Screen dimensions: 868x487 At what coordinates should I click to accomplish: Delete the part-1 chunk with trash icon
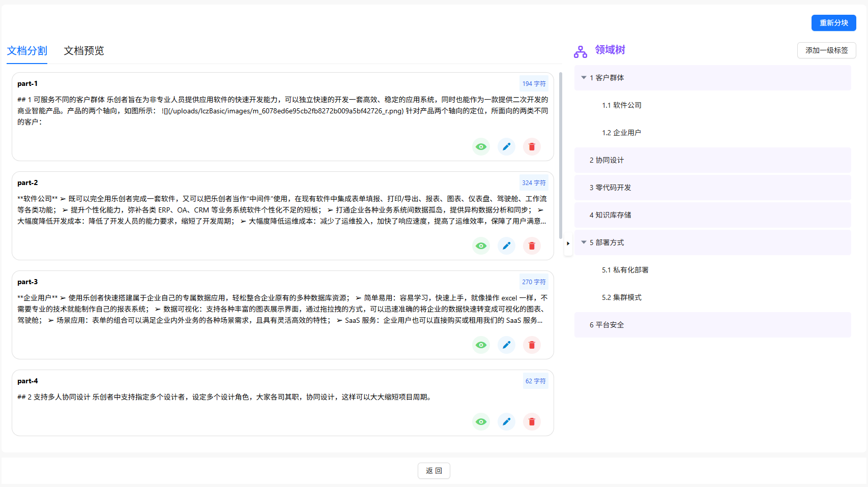click(532, 147)
